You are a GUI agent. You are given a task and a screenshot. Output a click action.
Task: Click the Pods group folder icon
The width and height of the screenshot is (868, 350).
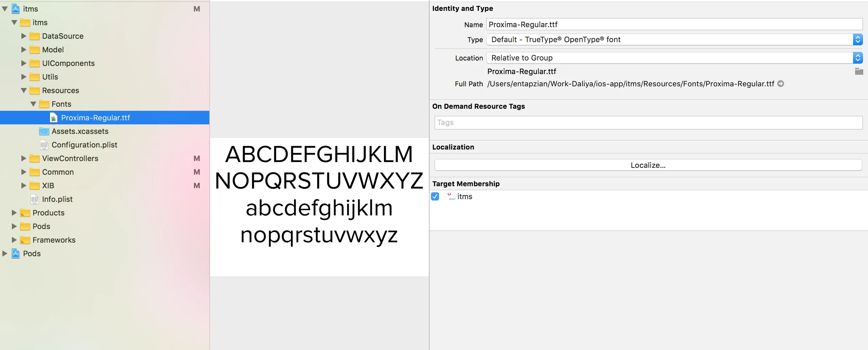pos(25,226)
